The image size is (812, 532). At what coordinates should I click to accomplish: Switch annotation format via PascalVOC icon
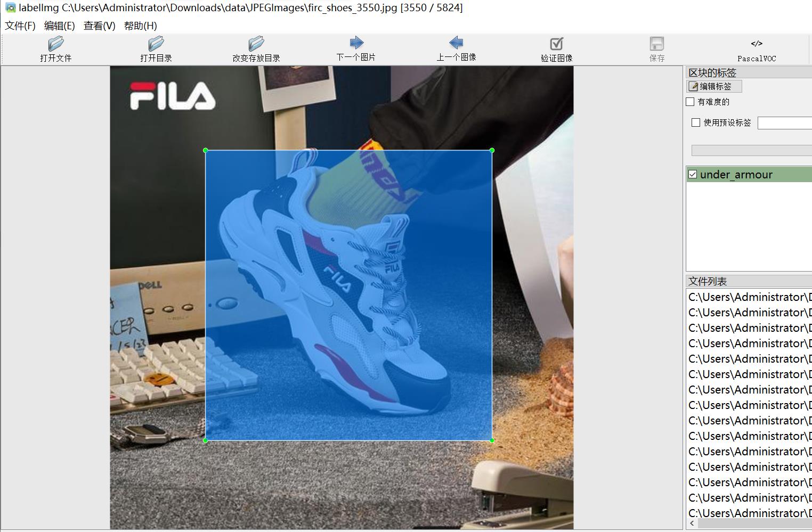pos(757,43)
